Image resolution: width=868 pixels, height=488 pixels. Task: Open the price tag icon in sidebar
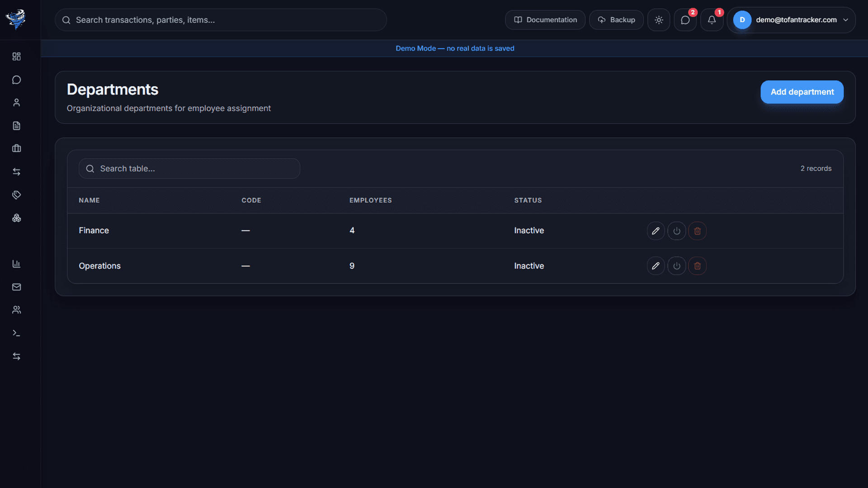(16, 195)
